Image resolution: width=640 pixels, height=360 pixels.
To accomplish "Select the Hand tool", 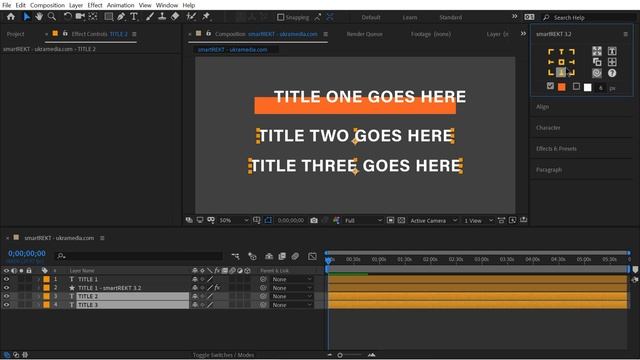I will pos(39,17).
